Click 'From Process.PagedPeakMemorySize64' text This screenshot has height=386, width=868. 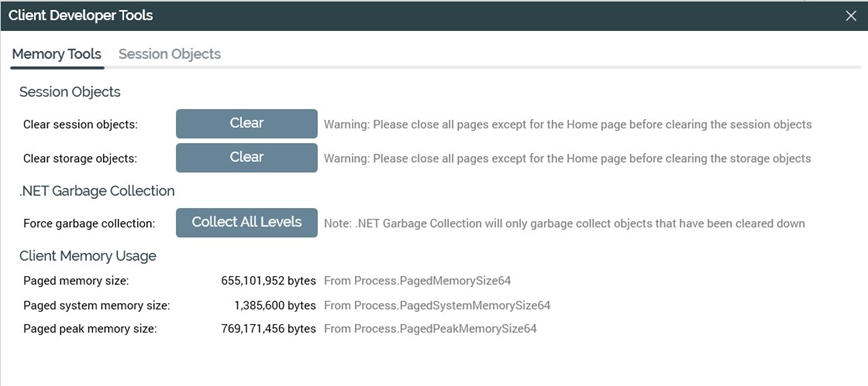tap(430, 329)
